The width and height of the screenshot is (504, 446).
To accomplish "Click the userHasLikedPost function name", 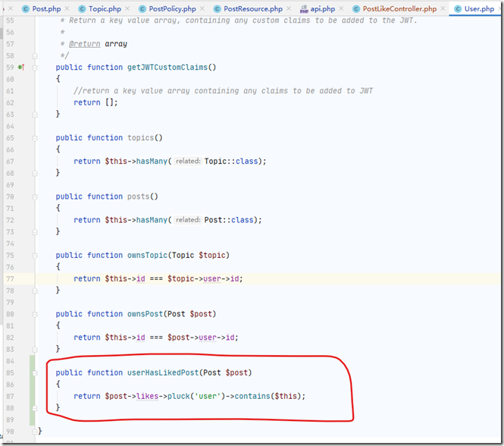I will click(163, 372).
